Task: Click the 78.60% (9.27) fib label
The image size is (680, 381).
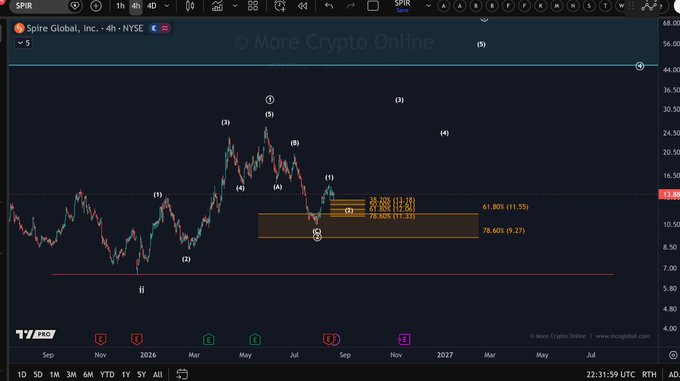Action: pos(503,231)
